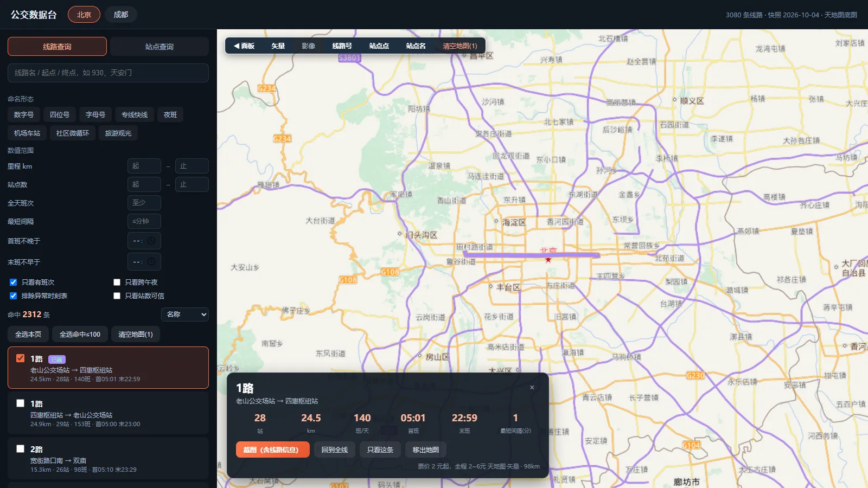Check the 只看跨午夜 checkbox
Screen dimensions: 868x488
(117, 282)
